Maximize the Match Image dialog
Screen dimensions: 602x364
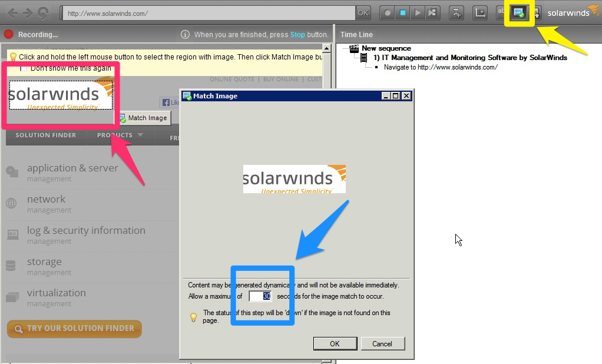coord(396,96)
